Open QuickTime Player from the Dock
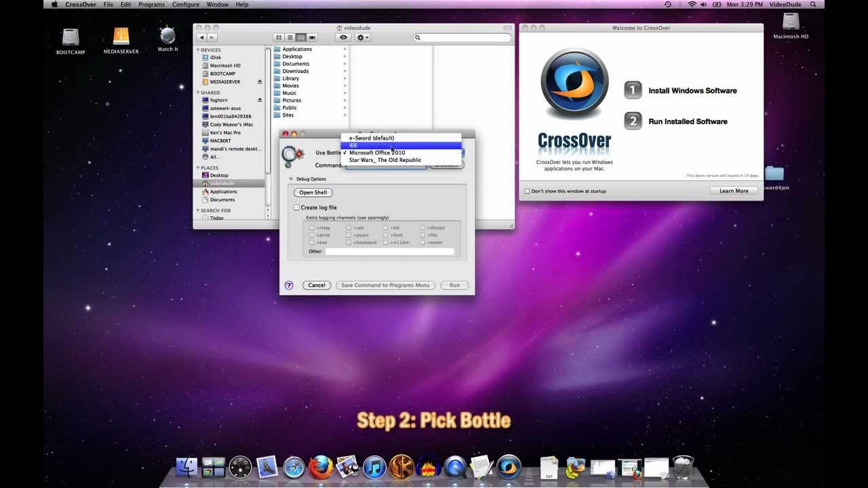868x488 pixels. pyautogui.click(x=455, y=467)
